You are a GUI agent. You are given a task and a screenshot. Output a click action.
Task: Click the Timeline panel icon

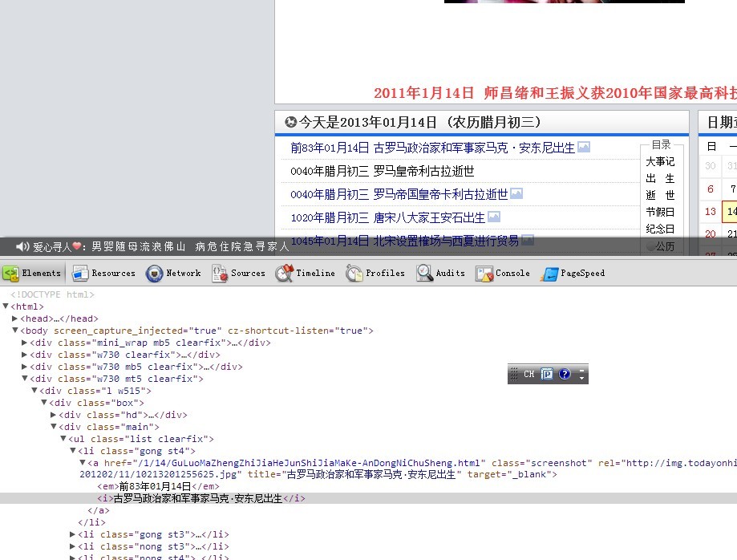click(285, 274)
